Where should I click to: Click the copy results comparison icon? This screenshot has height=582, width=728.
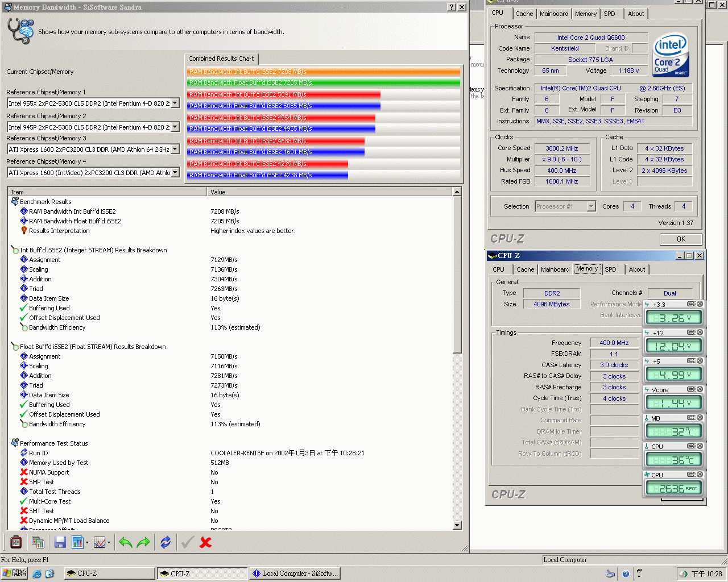tap(38, 542)
